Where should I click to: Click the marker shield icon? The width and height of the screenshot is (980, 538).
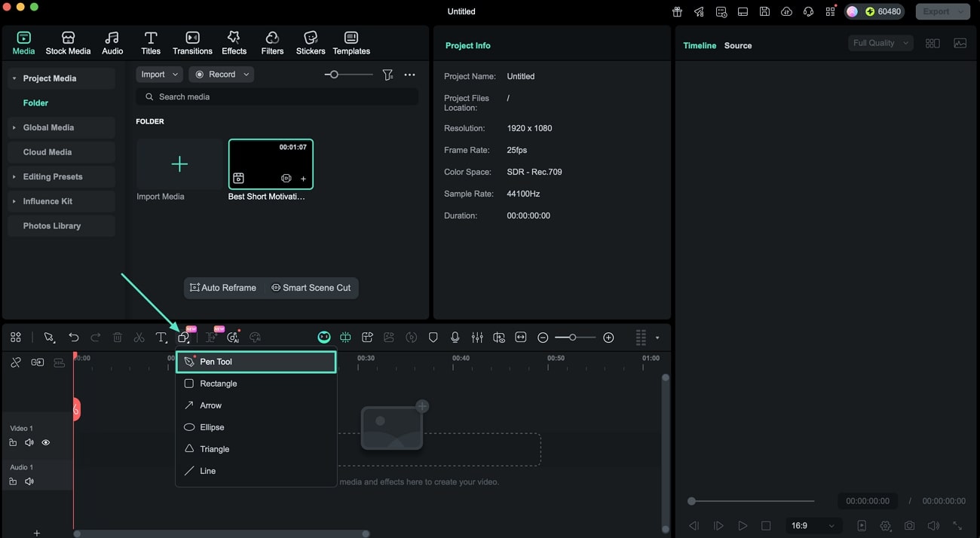click(x=433, y=338)
